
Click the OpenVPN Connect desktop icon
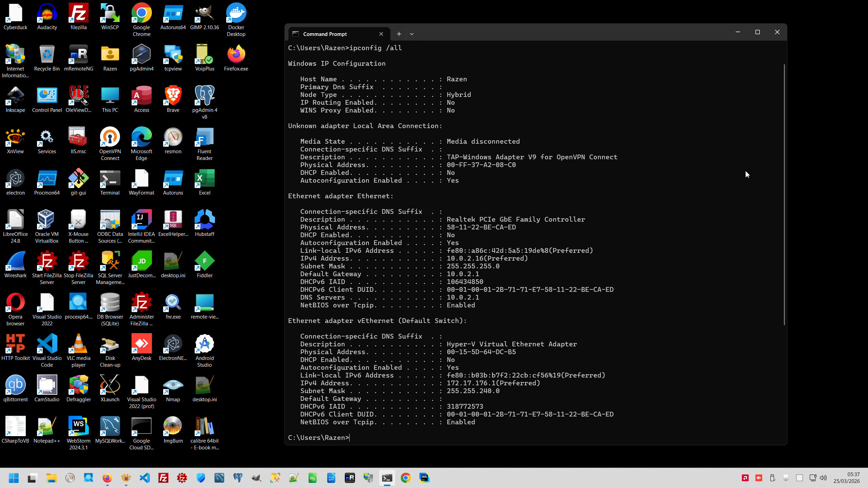coord(110,137)
